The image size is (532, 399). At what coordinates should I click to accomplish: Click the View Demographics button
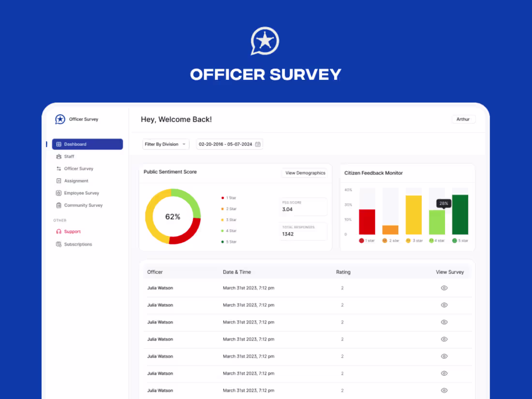(x=305, y=173)
